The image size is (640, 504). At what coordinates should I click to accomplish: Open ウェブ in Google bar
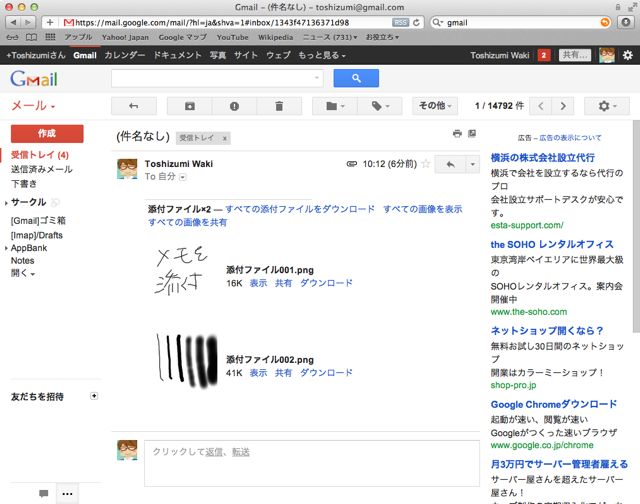tap(278, 55)
